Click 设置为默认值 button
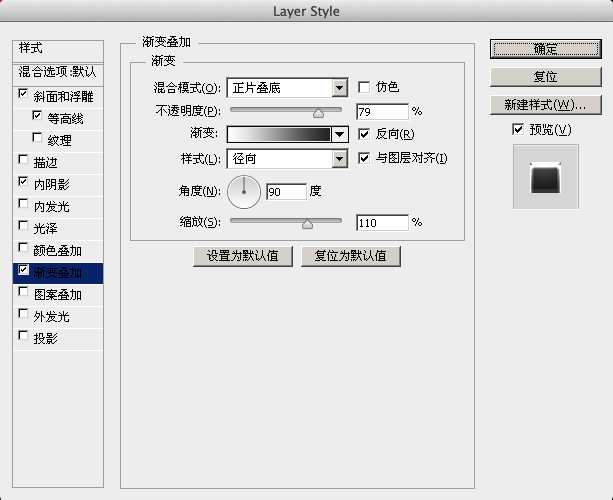The height and width of the screenshot is (500, 613). [243, 256]
